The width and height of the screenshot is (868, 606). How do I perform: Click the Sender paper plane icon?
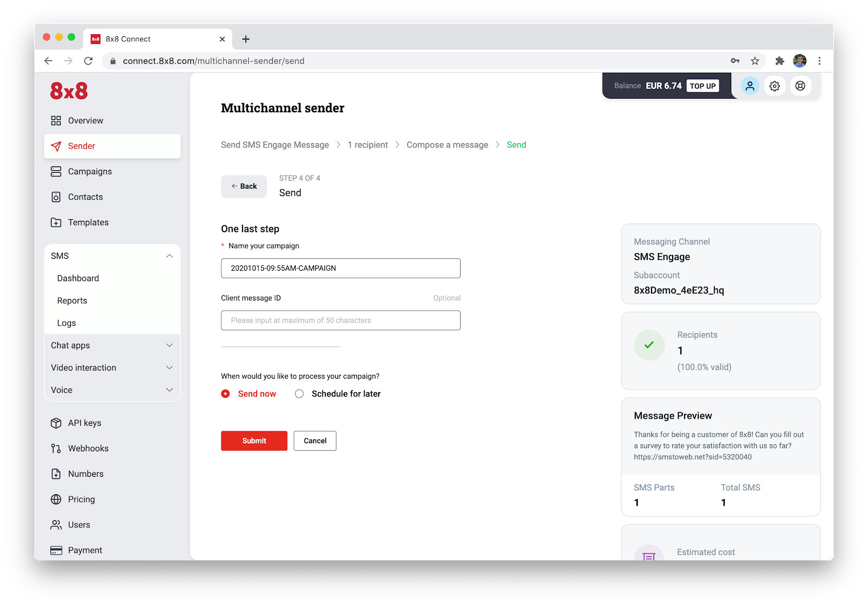pos(56,146)
